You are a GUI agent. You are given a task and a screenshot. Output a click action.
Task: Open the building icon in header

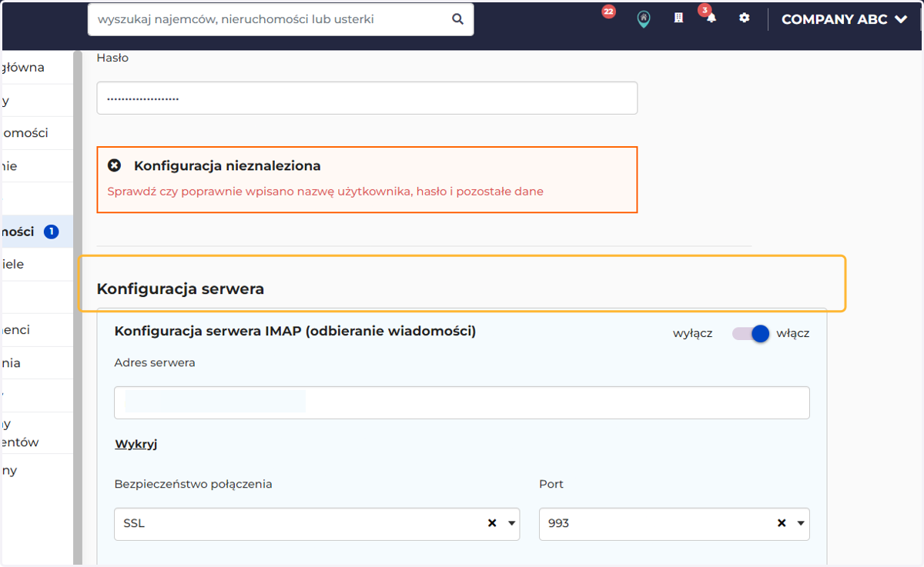[678, 18]
